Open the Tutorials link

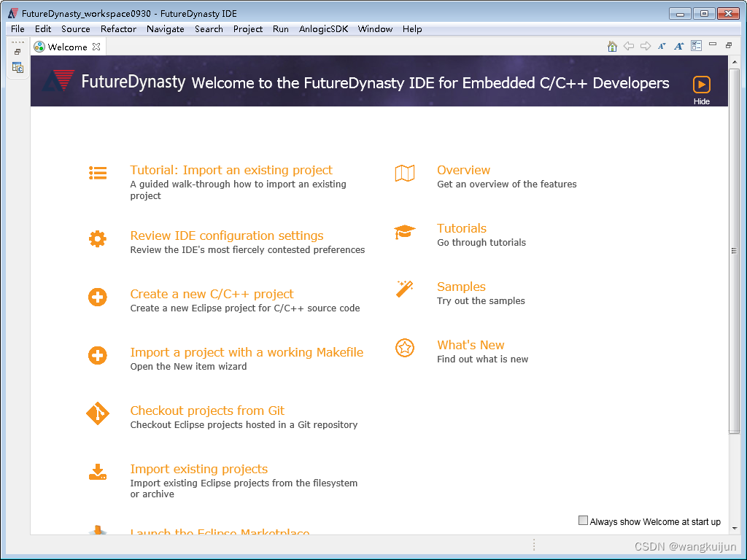[x=462, y=228]
